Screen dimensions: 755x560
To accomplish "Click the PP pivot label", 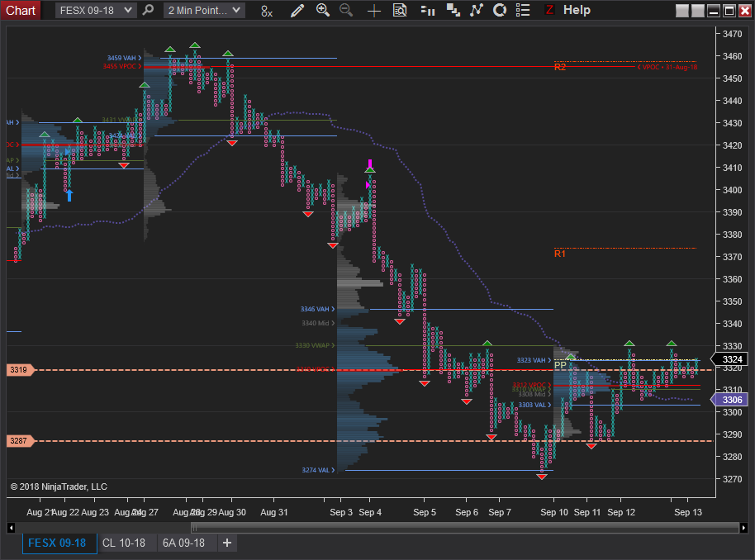I will click(560, 365).
